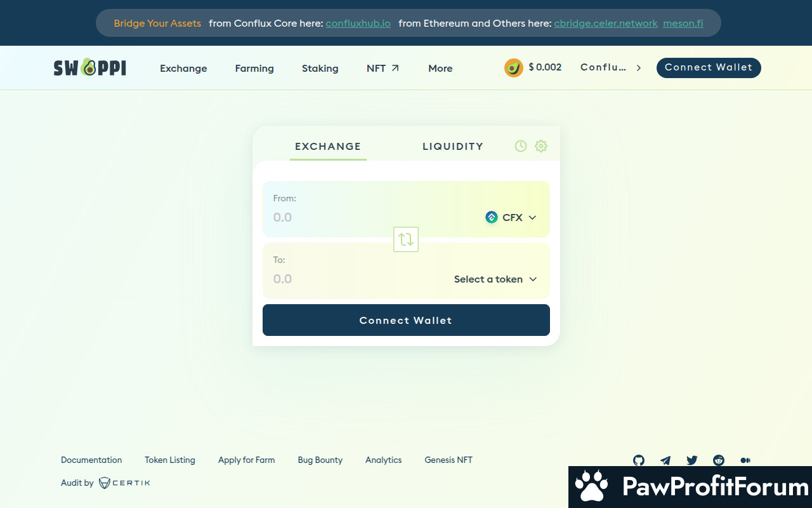Image resolution: width=812 pixels, height=508 pixels.
Task: Click the Swappi logo
Action: [x=90, y=67]
